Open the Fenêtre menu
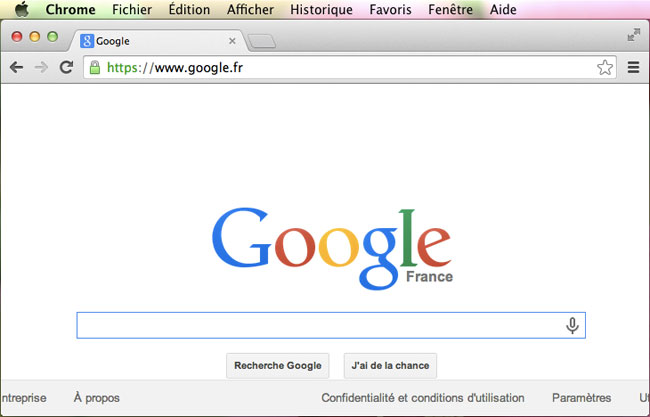 tap(450, 10)
